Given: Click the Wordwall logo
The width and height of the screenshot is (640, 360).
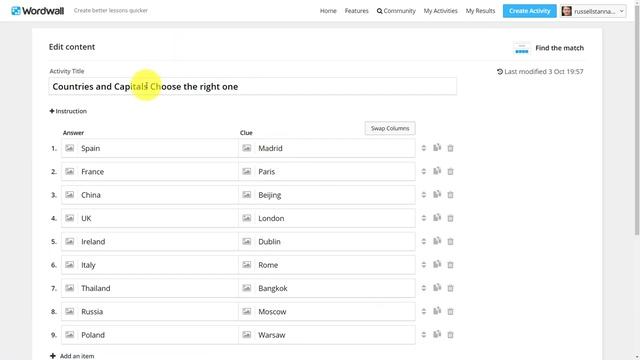Looking at the screenshot, I should pyautogui.click(x=37, y=11).
